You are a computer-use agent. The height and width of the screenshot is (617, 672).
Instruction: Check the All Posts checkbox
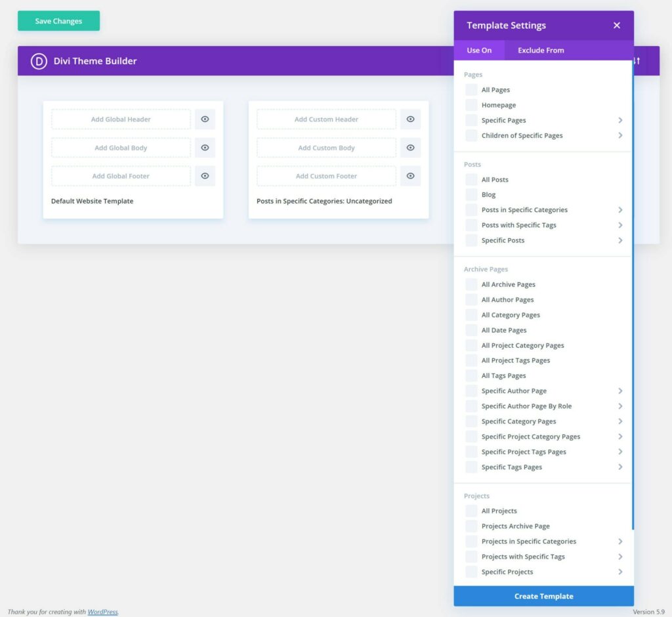click(x=471, y=180)
